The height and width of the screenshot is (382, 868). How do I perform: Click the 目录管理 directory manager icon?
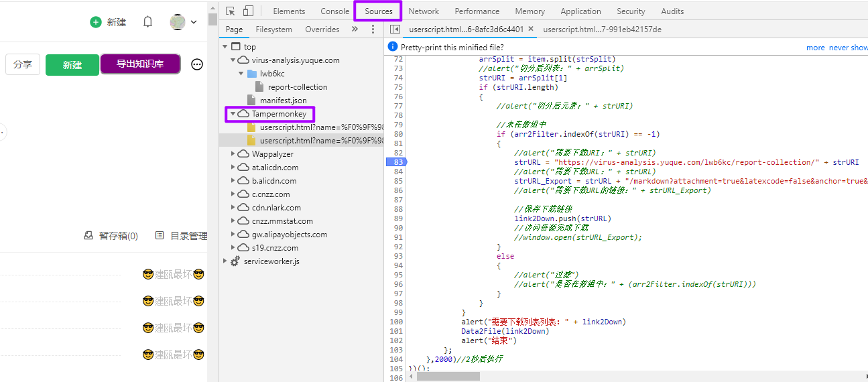160,236
